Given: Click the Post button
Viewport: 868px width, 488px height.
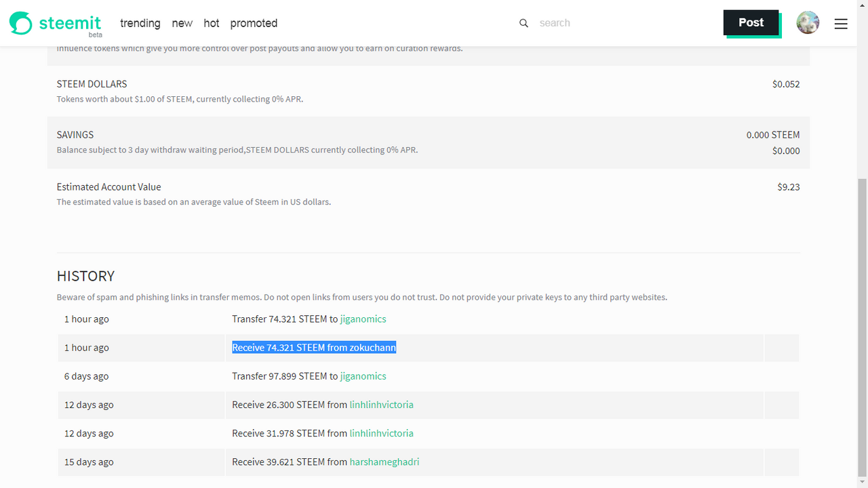Looking at the screenshot, I should tap(751, 22).
